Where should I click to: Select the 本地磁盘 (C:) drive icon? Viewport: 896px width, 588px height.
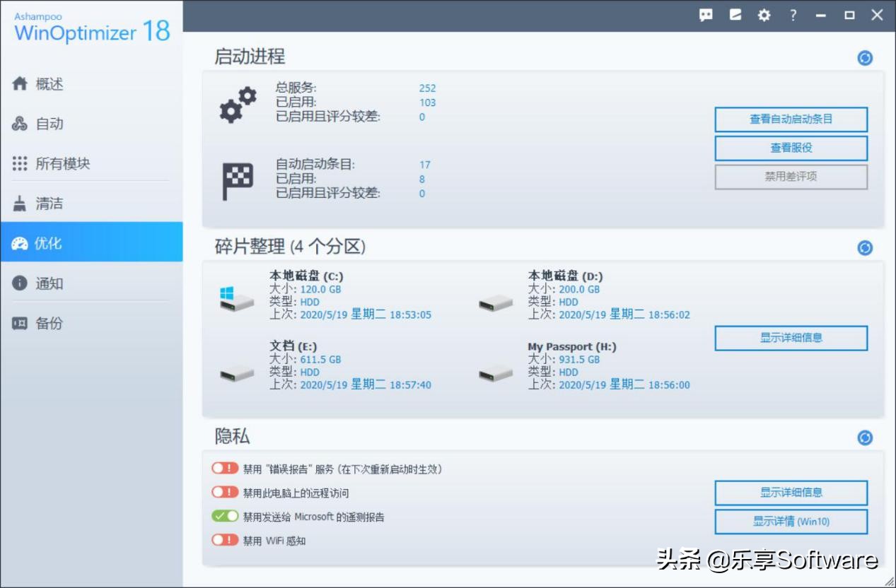pos(235,299)
